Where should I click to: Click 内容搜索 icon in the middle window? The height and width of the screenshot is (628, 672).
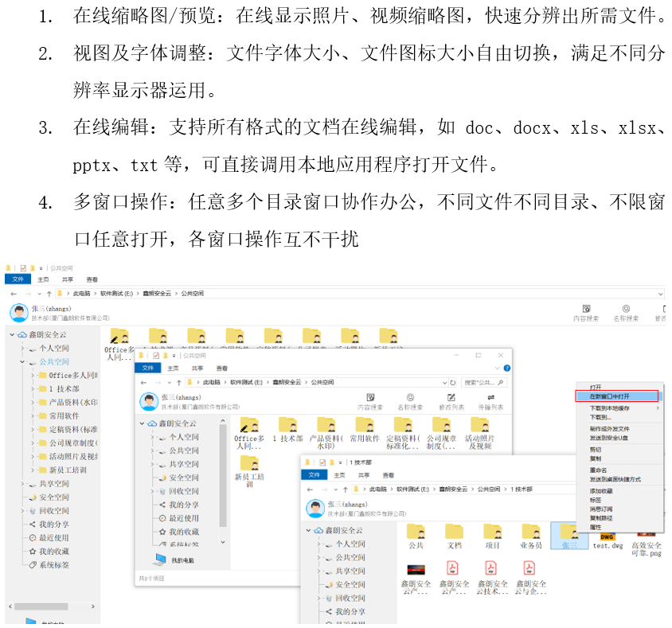(x=369, y=396)
